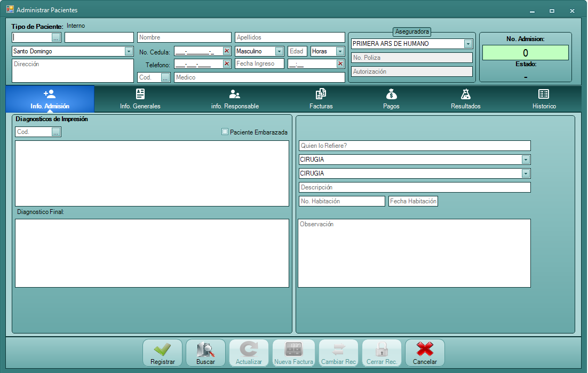Expand the PRIMERA ARS DE HUMANO insurer dropdown
This screenshot has width=588, height=373.
468,44
